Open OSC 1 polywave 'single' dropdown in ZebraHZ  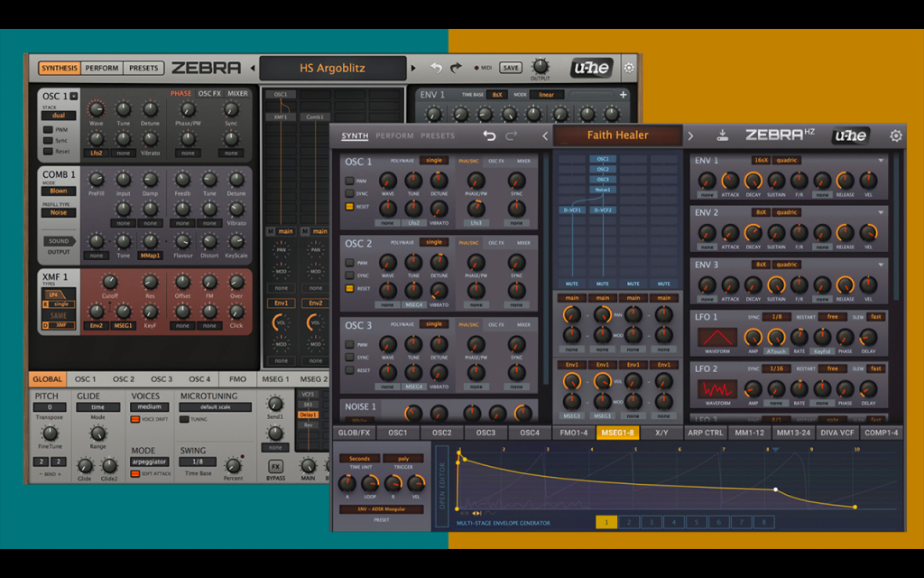point(434,161)
